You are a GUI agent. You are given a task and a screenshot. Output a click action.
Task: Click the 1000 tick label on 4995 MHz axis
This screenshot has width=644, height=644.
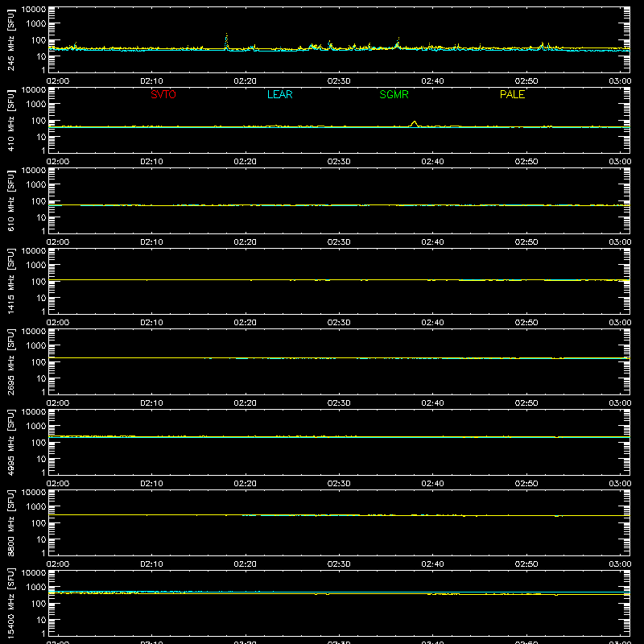point(36,427)
